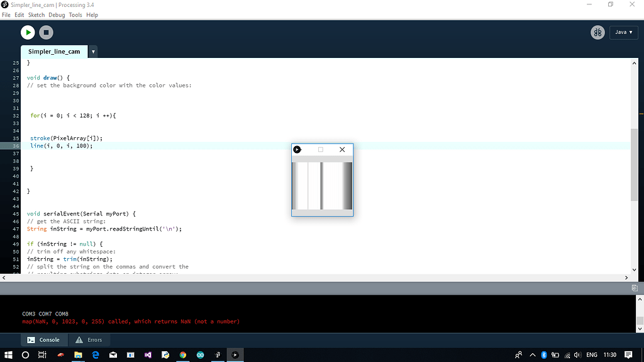Open Wi-Fi network tray icon

coord(567,354)
